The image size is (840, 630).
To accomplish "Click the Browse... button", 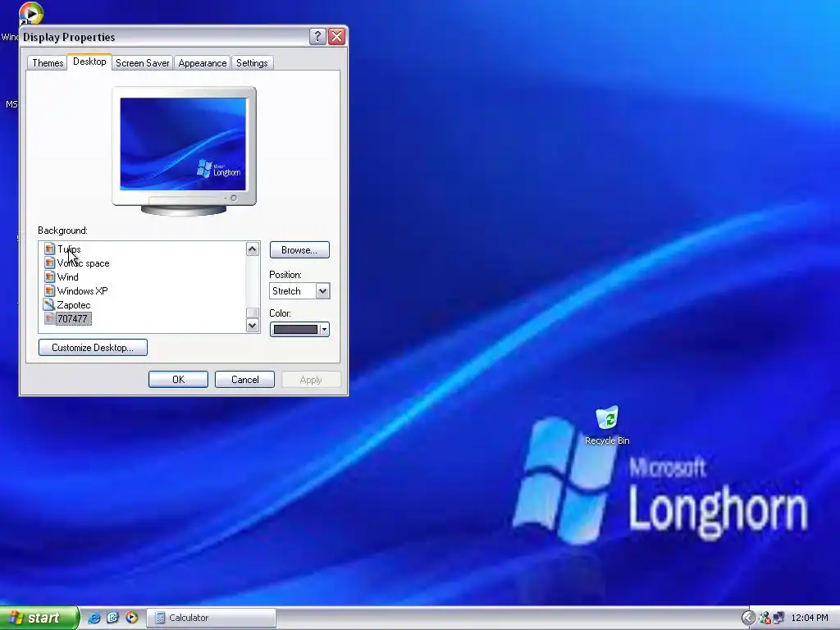I will click(x=299, y=250).
